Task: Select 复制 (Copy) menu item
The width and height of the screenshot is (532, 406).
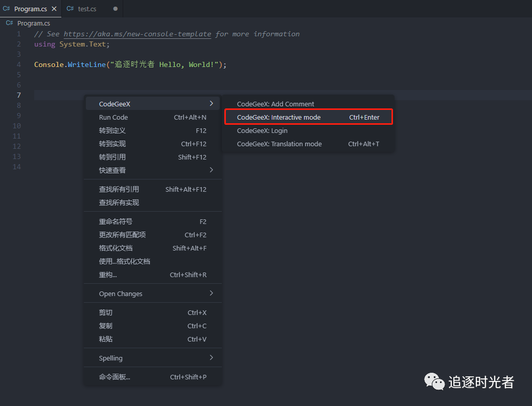Action: 153,326
